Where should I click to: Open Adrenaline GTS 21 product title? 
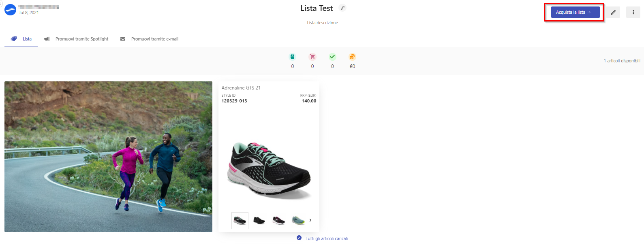point(241,87)
